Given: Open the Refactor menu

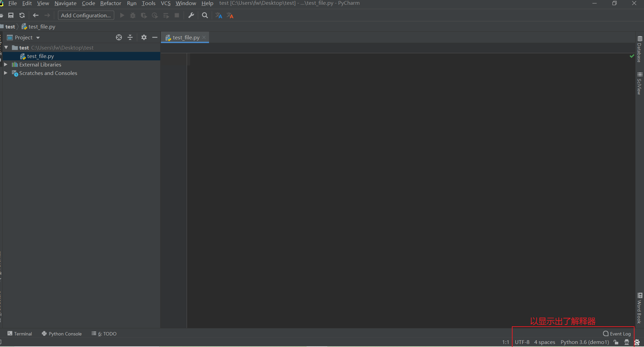Looking at the screenshot, I should coord(111,3).
